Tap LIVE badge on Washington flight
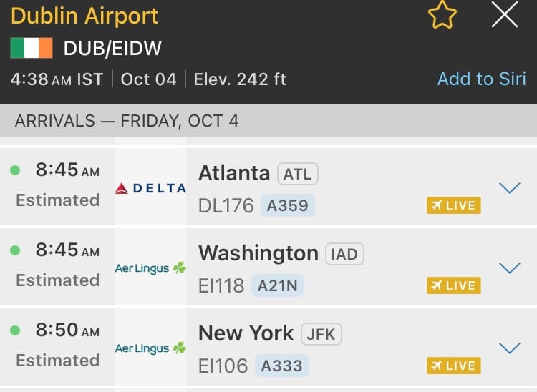The image size is (537, 392). coord(453,285)
